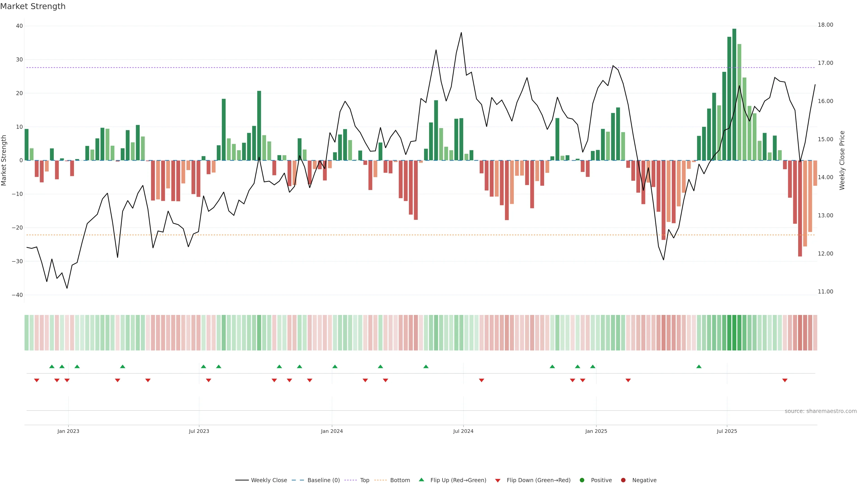Click the red Flip Down legend triangle
This screenshot has height=488, width=868.
pyautogui.click(x=498, y=481)
